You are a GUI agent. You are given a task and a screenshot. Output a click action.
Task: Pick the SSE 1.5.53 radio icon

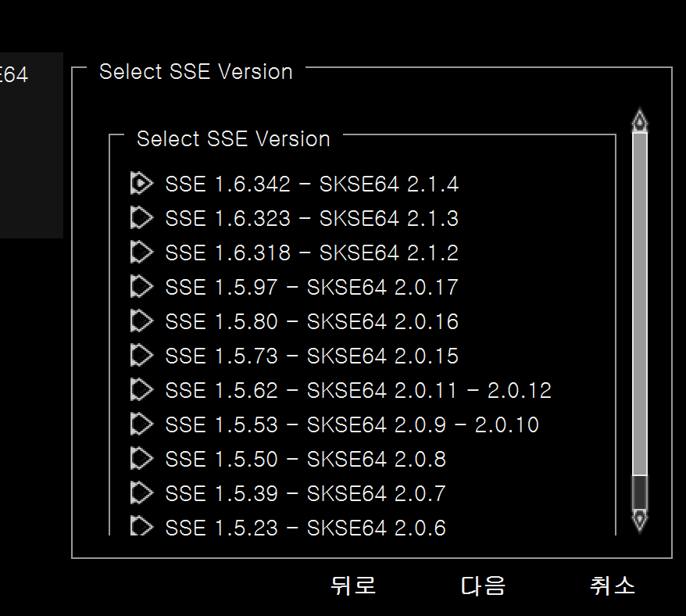coord(141,424)
